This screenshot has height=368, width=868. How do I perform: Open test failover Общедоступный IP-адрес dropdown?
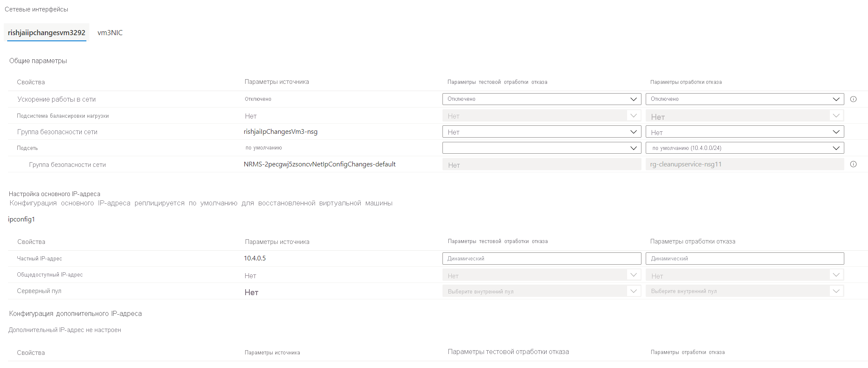[542, 275]
